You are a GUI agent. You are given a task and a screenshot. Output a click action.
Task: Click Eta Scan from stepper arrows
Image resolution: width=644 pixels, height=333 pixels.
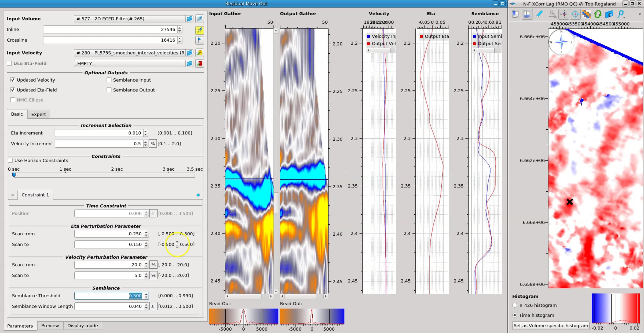tap(146, 234)
